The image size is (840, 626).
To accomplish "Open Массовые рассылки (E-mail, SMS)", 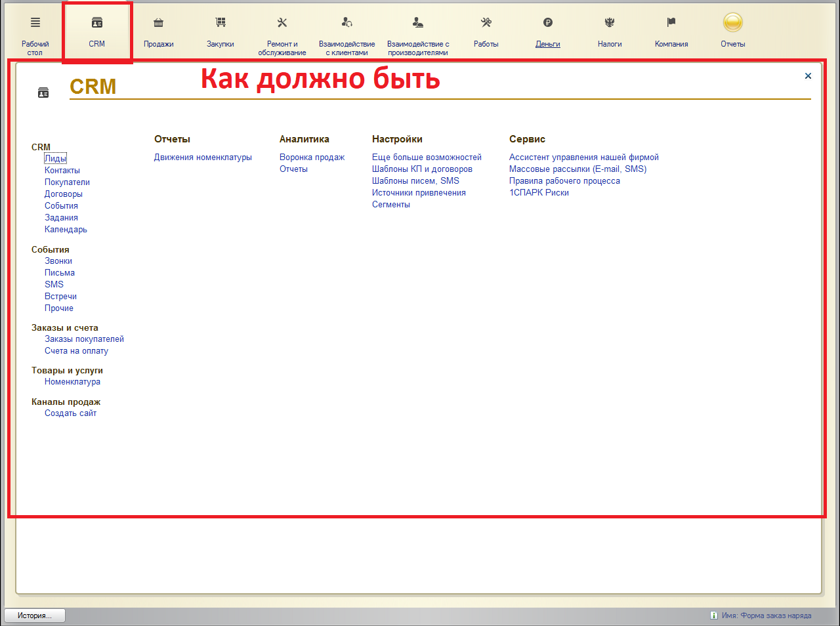I will coord(577,169).
